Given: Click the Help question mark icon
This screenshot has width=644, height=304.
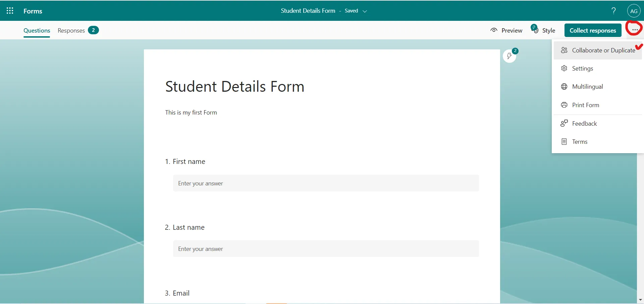Looking at the screenshot, I should (613, 10).
